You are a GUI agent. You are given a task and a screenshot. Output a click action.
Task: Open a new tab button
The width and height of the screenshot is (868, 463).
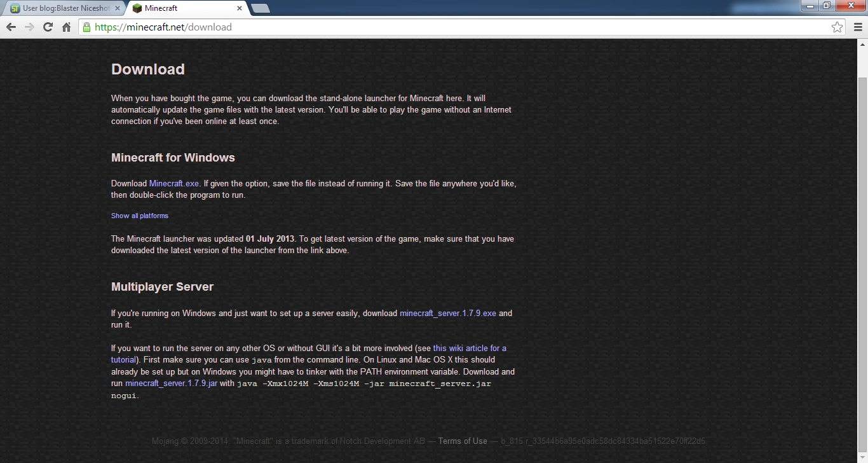[x=261, y=8]
